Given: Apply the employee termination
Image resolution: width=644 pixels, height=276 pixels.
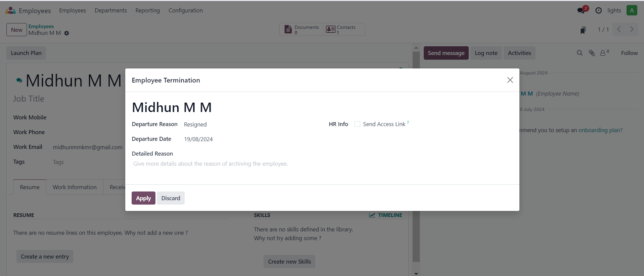Looking at the screenshot, I should pyautogui.click(x=143, y=198).
